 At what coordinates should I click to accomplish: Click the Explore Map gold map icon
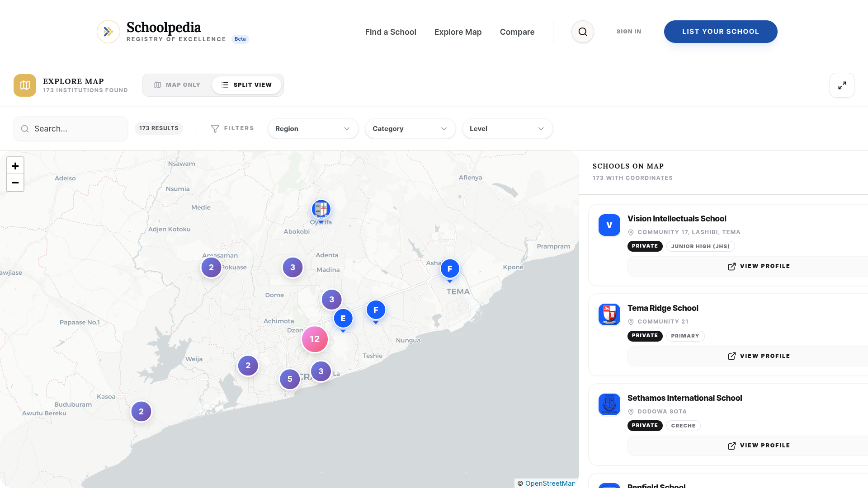[x=25, y=85]
